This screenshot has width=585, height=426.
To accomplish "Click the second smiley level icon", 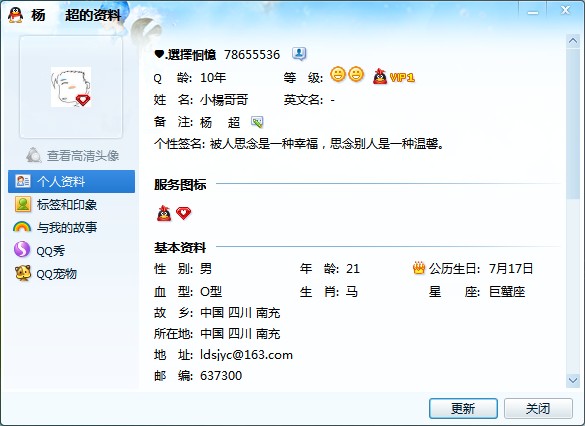I will tap(356, 74).
